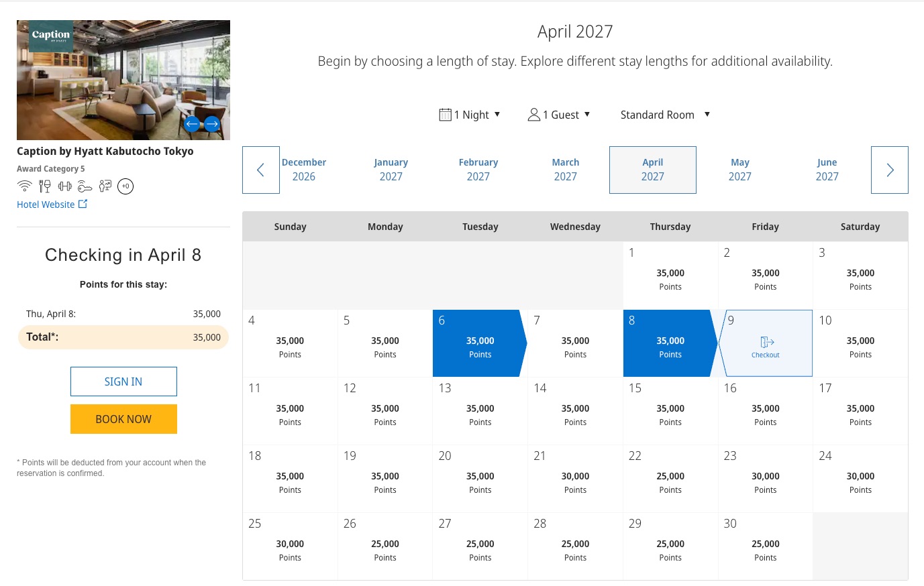Open the 1 Night length of stay dropdown

(x=470, y=115)
